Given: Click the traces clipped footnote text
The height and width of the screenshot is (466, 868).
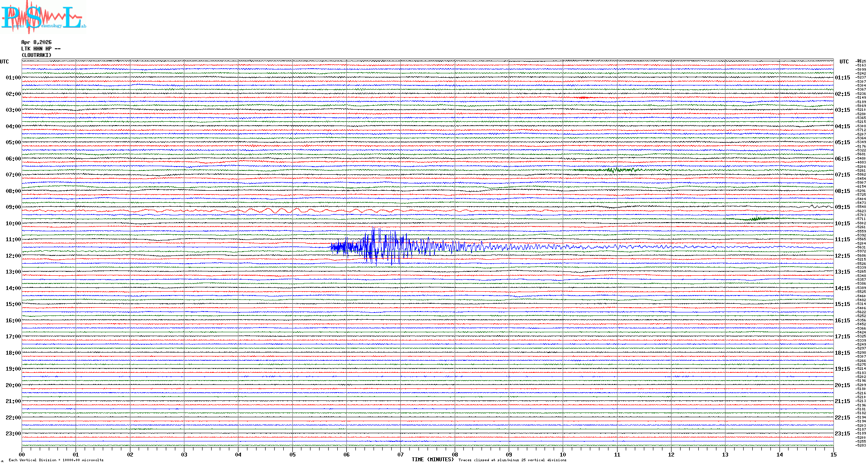Looking at the screenshot, I should click(512, 460).
